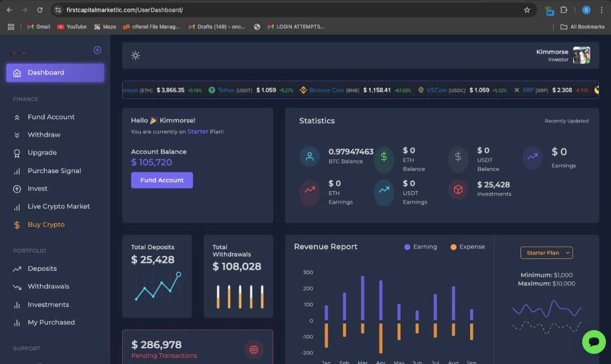Open Withdraw in the Finance sidebar
The width and height of the screenshot is (611, 364).
(44, 135)
